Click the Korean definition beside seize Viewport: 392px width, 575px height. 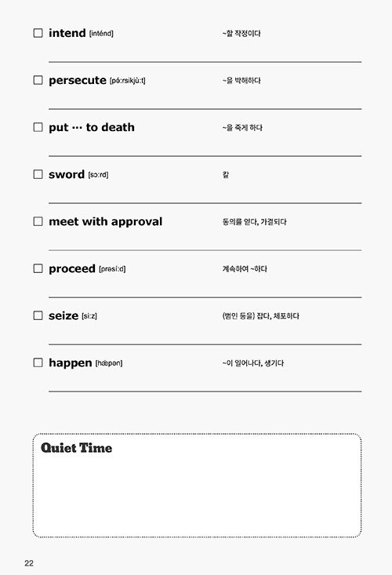pyautogui.click(x=260, y=315)
